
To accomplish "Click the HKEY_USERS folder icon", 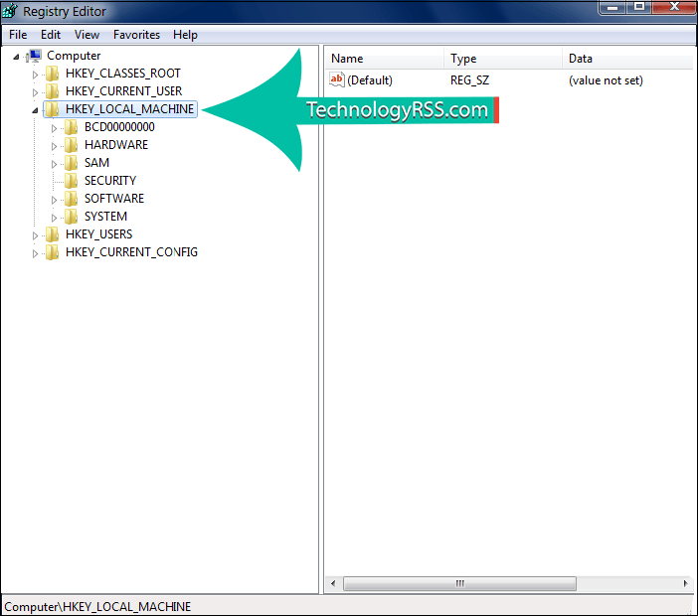I will pos(52,234).
